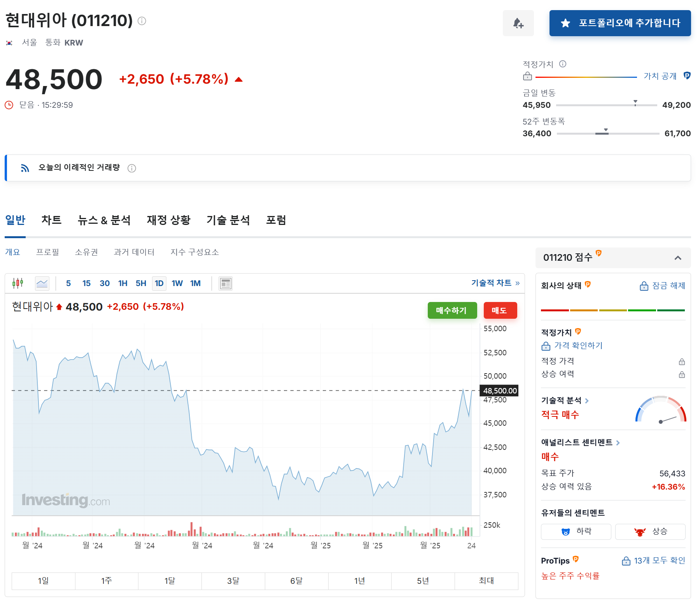This screenshot has width=700, height=604.
Task: Switch to the 포럼 tab
Action: (x=276, y=220)
